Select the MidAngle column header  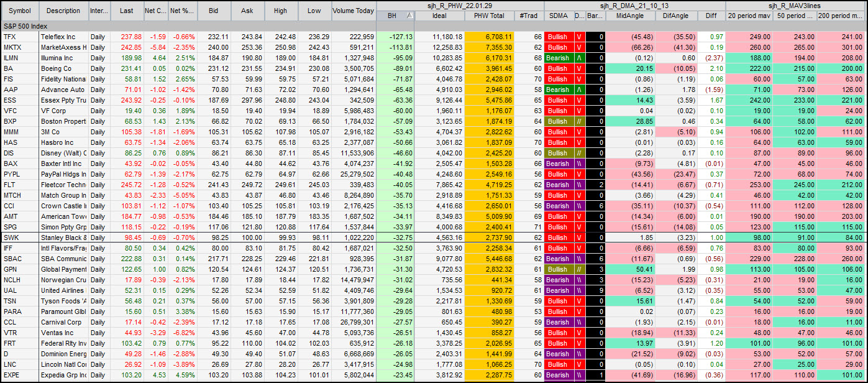click(629, 16)
